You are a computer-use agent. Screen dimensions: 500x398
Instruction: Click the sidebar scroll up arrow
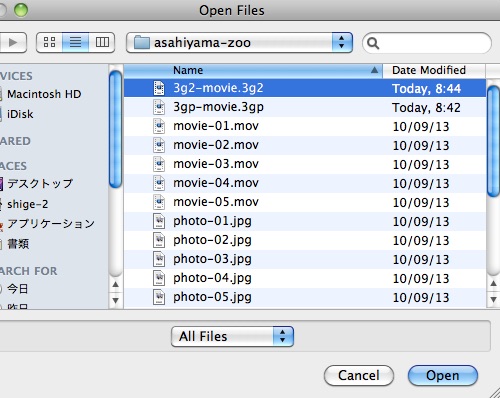tap(116, 284)
